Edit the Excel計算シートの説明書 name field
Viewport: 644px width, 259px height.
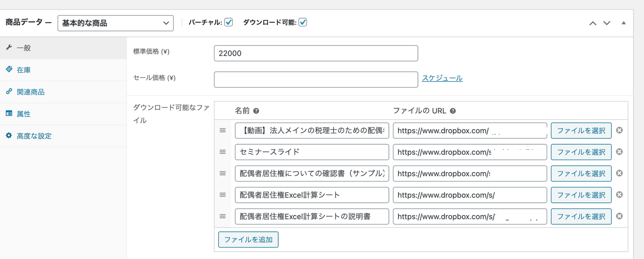coord(312,216)
